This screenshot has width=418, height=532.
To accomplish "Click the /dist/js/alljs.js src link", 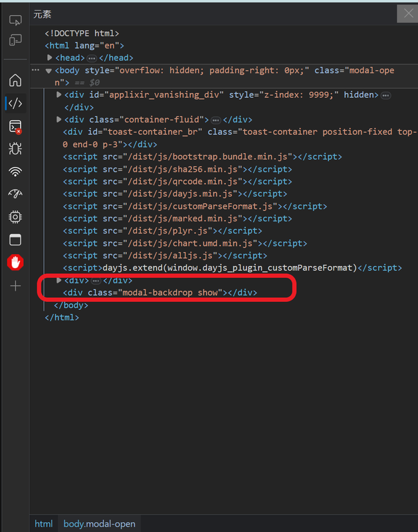I will point(170,255).
